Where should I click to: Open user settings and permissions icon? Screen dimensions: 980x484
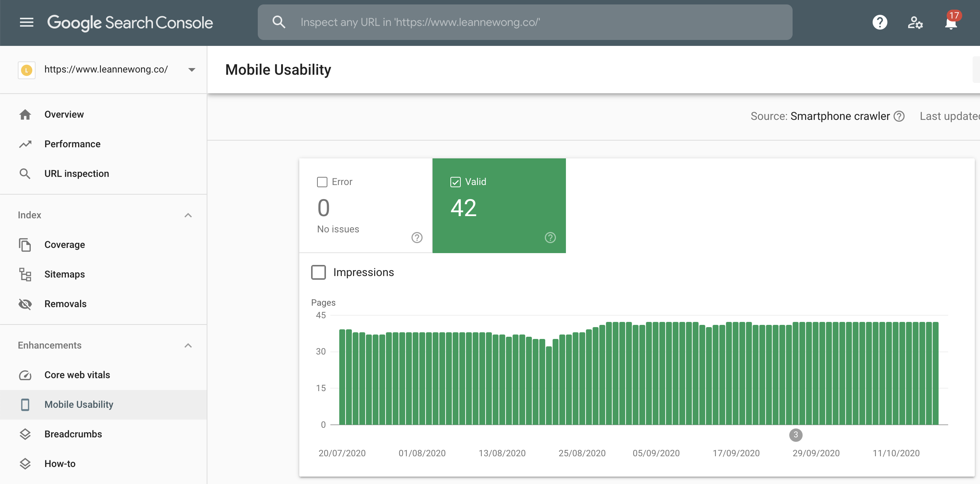[x=915, y=23]
